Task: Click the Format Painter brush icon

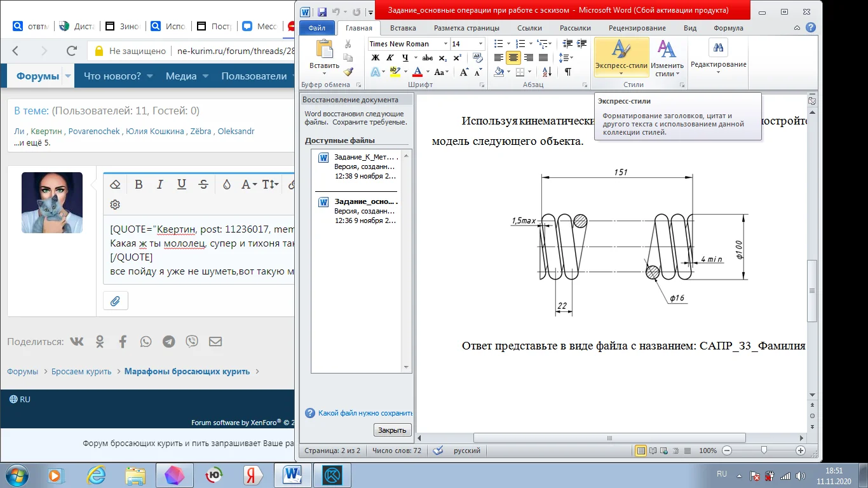Action: 348,72
